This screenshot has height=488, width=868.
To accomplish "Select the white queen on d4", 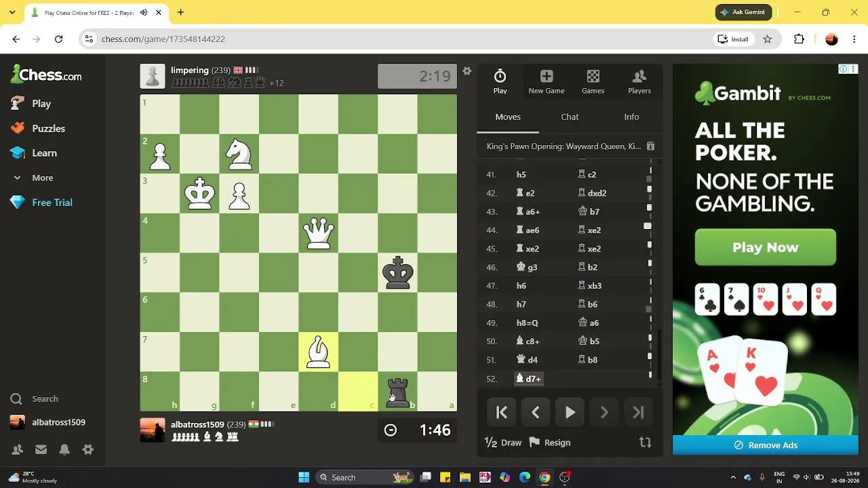I will click(x=319, y=233).
